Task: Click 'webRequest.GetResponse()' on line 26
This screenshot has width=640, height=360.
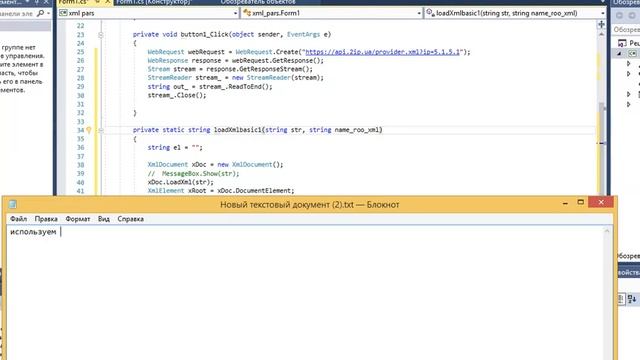Action: 277,60
